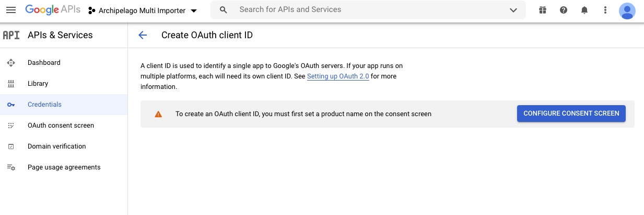Follow the Setting up OAuth 2.0 link
Screen dimensions: 644x215
pos(338,76)
